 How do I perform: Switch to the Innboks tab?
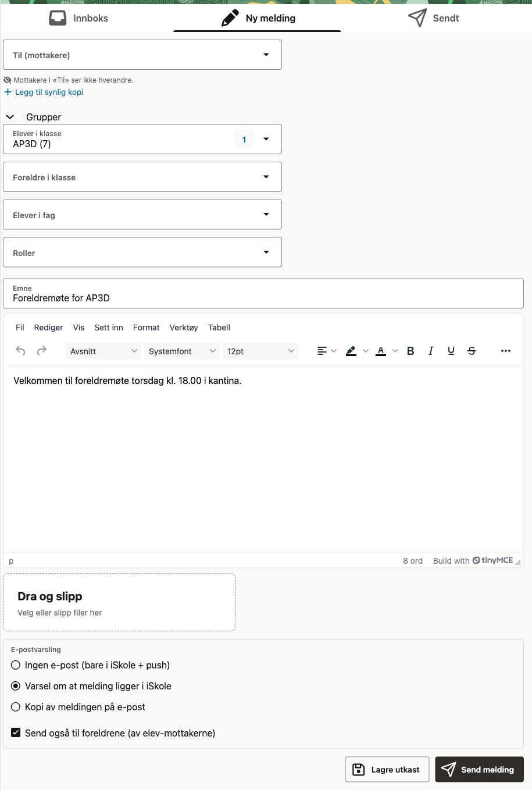click(78, 18)
